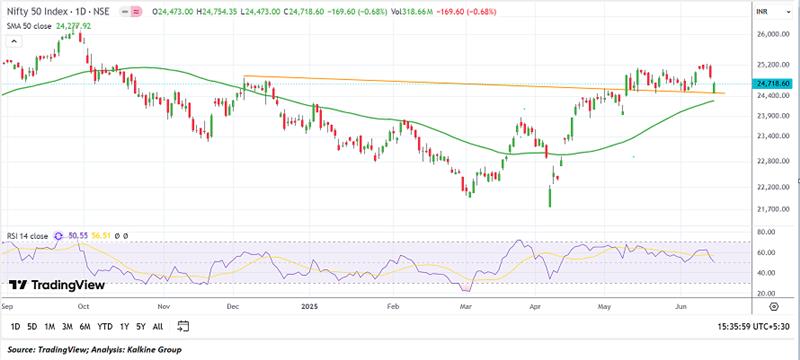Click the 23,400.00 price axis label
This screenshot has width=800, height=360.
coord(773,136)
